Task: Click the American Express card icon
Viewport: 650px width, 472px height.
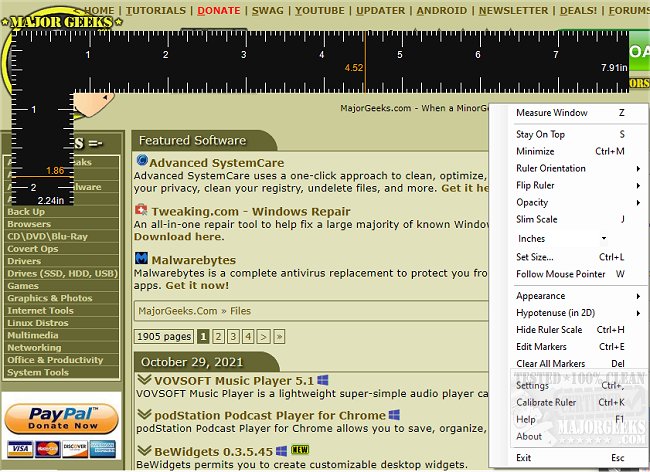Action: click(x=103, y=449)
